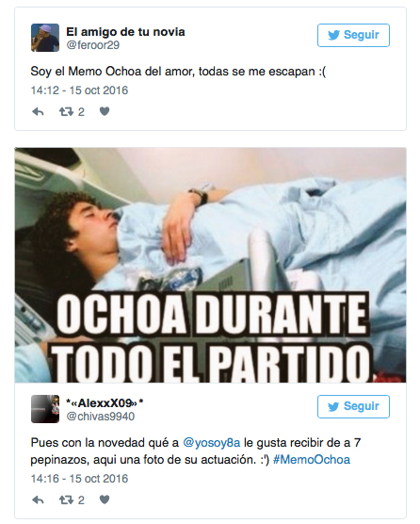Open the *«AlexxX09»* display name

tap(105, 403)
